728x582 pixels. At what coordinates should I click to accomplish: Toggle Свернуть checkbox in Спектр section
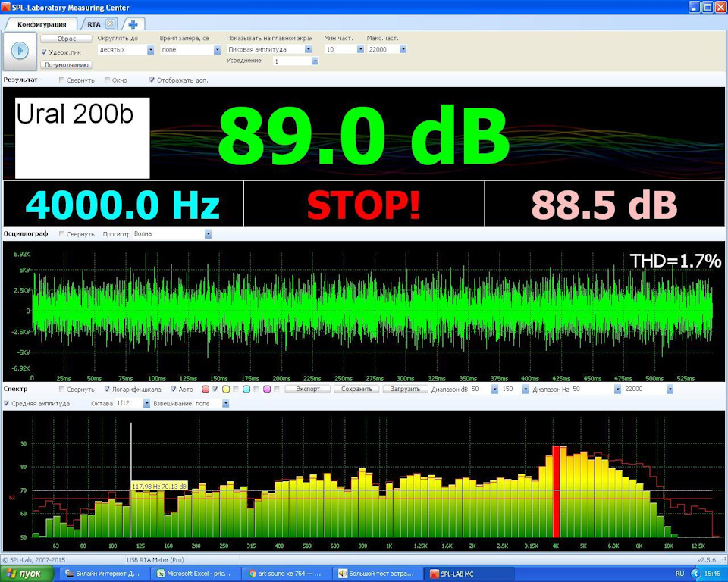click(61, 390)
